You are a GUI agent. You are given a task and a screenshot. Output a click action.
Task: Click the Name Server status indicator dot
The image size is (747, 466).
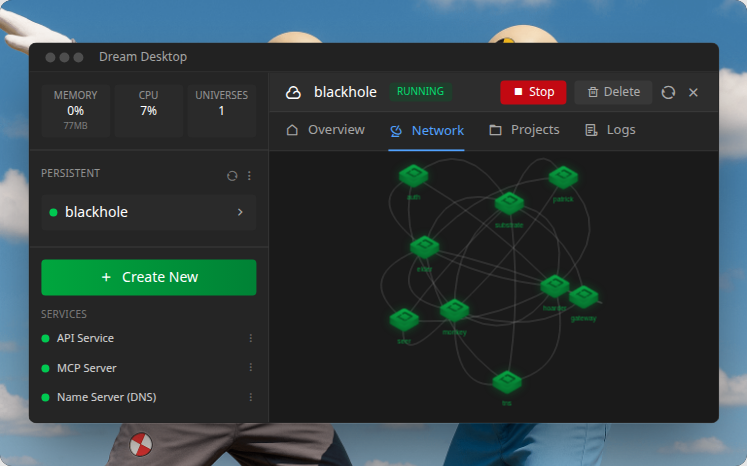point(46,397)
